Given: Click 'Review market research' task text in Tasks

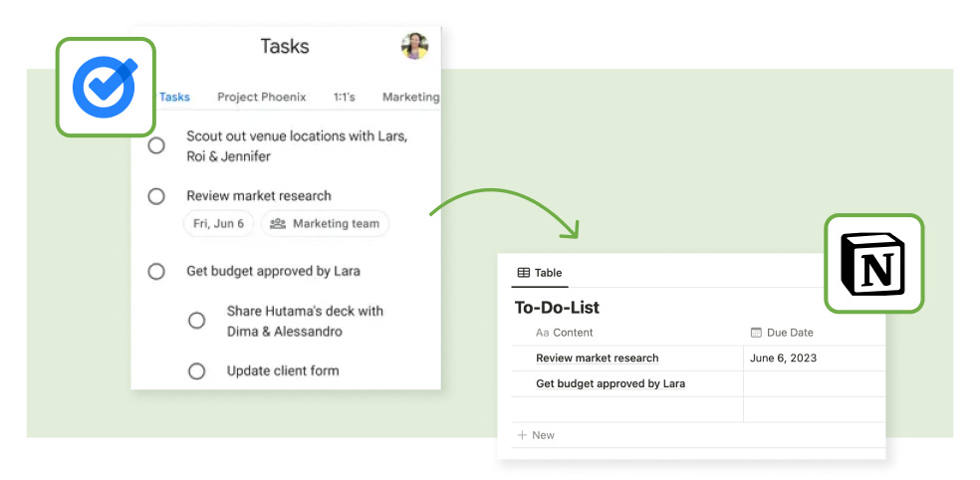Looking at the screenshot, I should [259, 195].
